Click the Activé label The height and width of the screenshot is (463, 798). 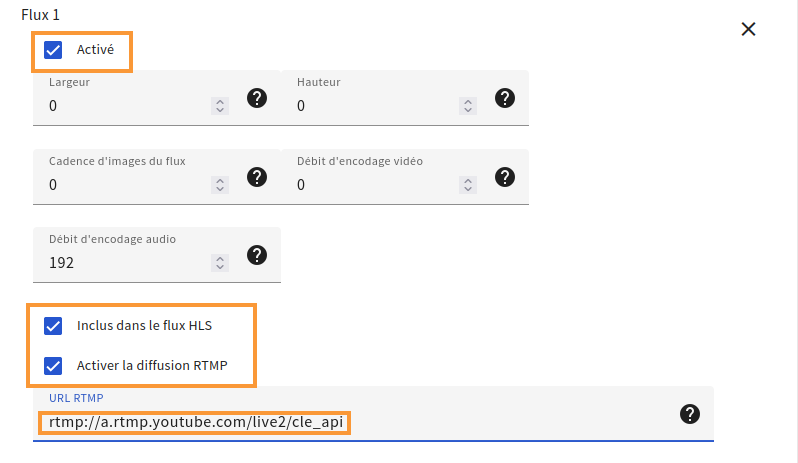(95, 50)
